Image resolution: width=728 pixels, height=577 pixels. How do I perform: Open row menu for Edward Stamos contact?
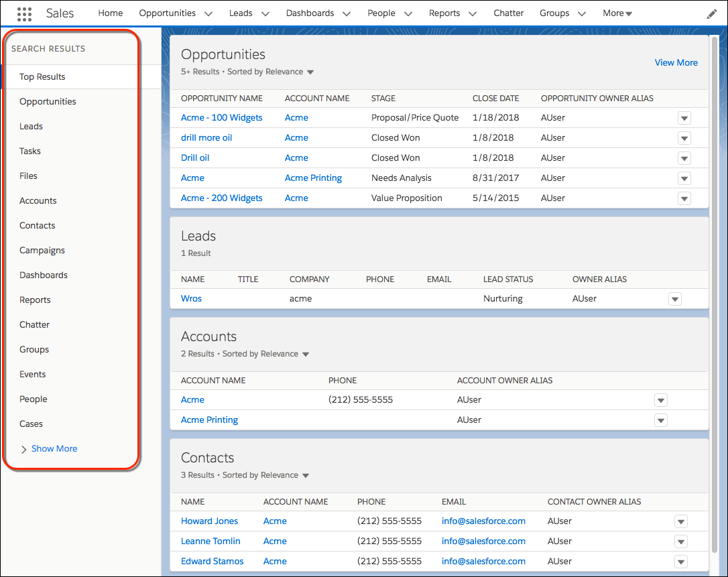tap(680, 562)
